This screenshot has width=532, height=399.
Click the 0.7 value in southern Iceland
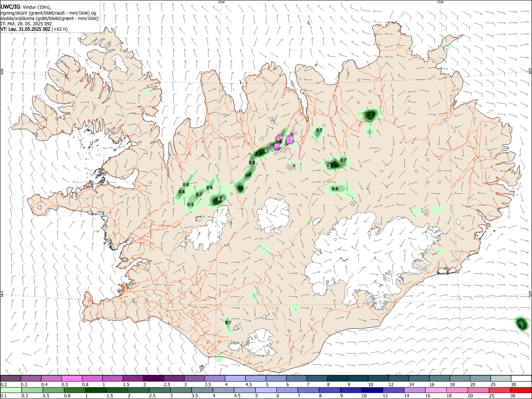pos(228,323)
